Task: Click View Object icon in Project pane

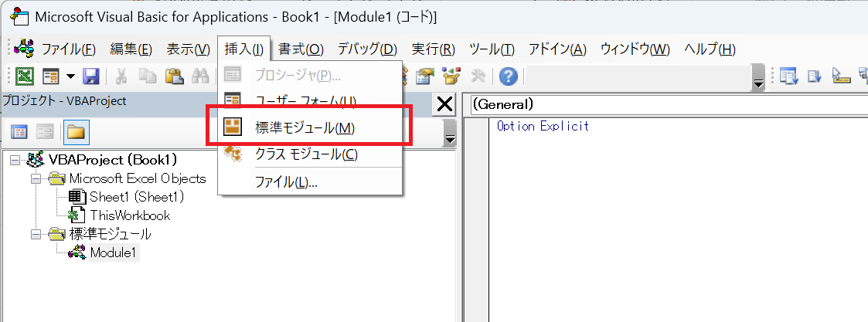Action: point(46,132)
